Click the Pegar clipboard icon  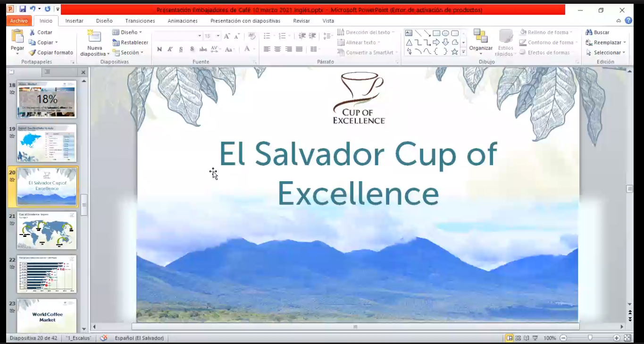pos(17,36)
